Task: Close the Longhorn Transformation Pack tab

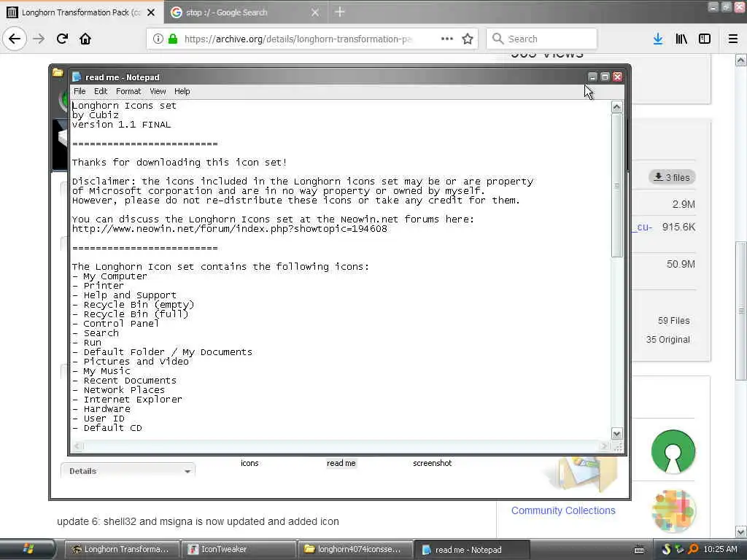Action: click(151, 12)
